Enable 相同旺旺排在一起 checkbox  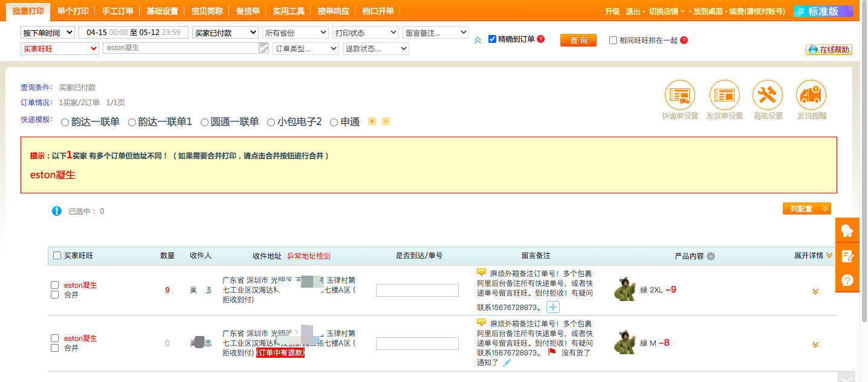[x=614, y=40]
